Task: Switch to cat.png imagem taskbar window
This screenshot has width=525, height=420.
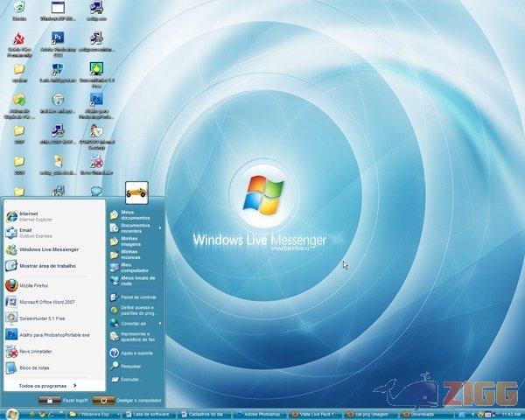Action: [x=371, y=414]
